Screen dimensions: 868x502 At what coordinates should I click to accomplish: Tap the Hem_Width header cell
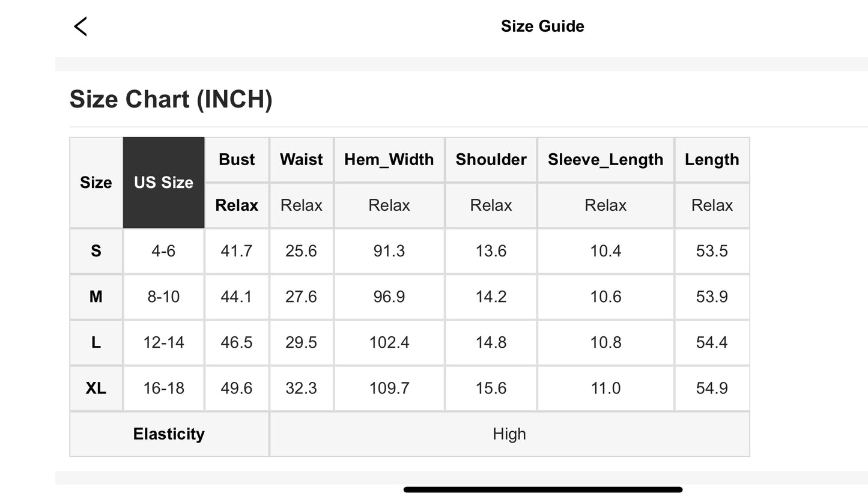point(389,160)
